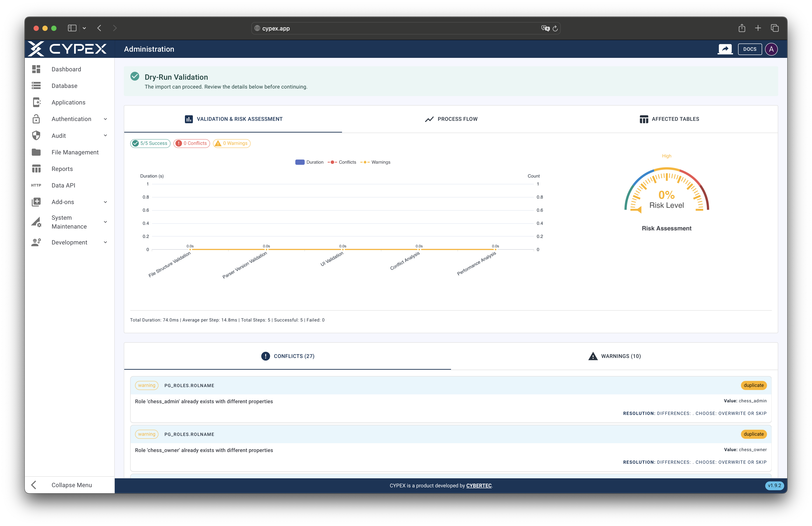
Task: Select the Database section icon
Action: (36, 86)
